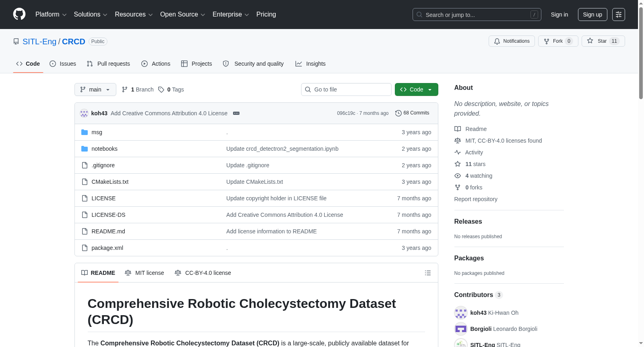Click Report repository link

point(476,199)
